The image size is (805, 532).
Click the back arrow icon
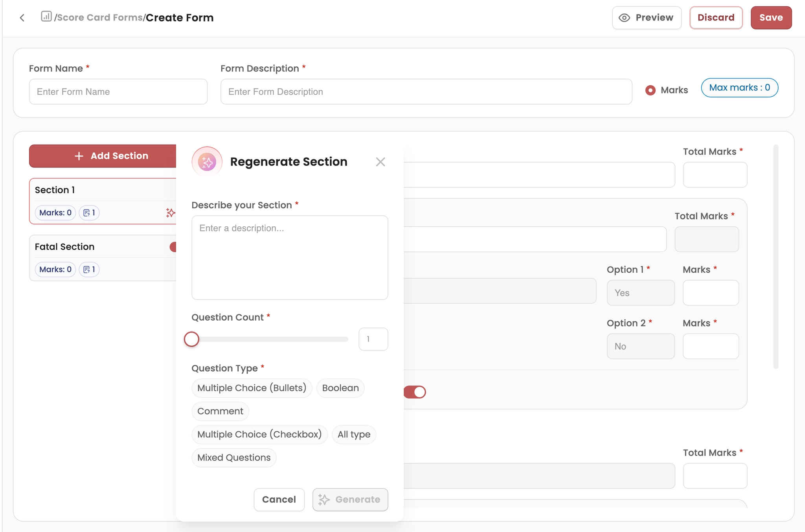[22, 18]
